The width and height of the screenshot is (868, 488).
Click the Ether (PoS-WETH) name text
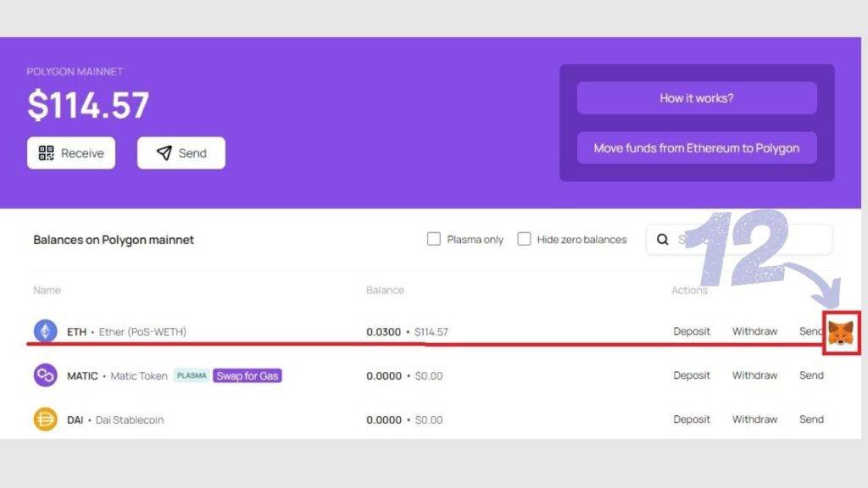pyautogui.click(x=142, y=332)
